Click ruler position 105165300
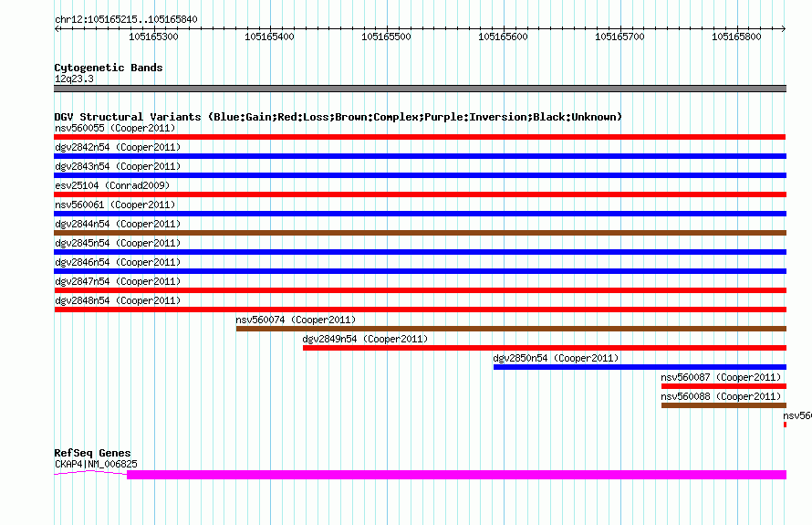Image resolution: width=812 pixels, height=525 pixels. click(x=153, y=37)
